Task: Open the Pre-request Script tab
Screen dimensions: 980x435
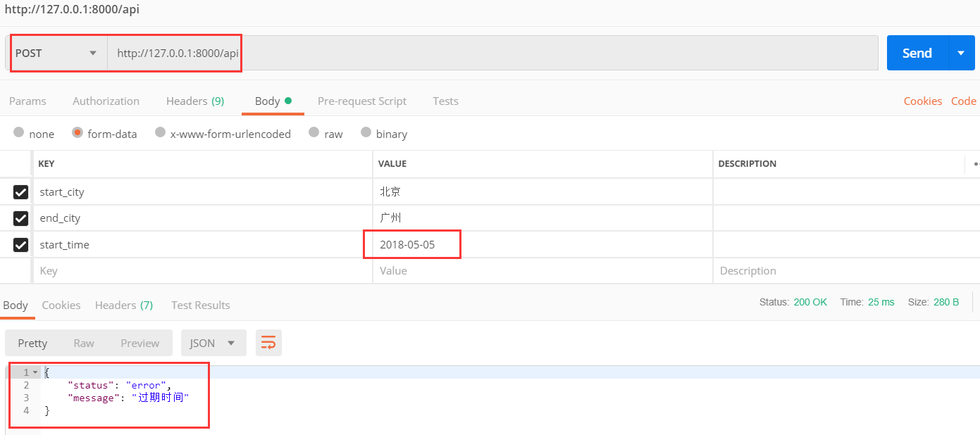Action: pyautogui.click(x=362, y=101)
